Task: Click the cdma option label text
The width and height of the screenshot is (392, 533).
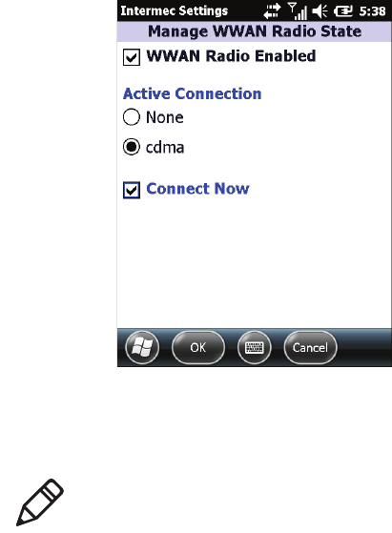Action: click(165, 147)
